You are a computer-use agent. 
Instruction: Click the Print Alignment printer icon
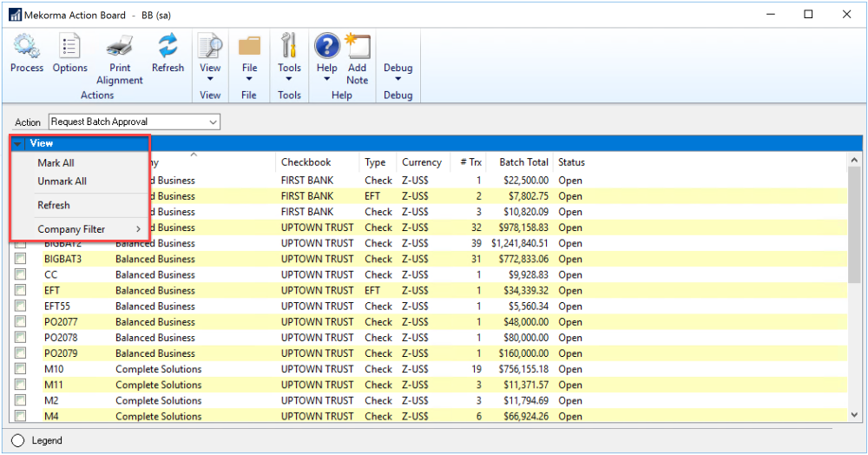[120, 46]
